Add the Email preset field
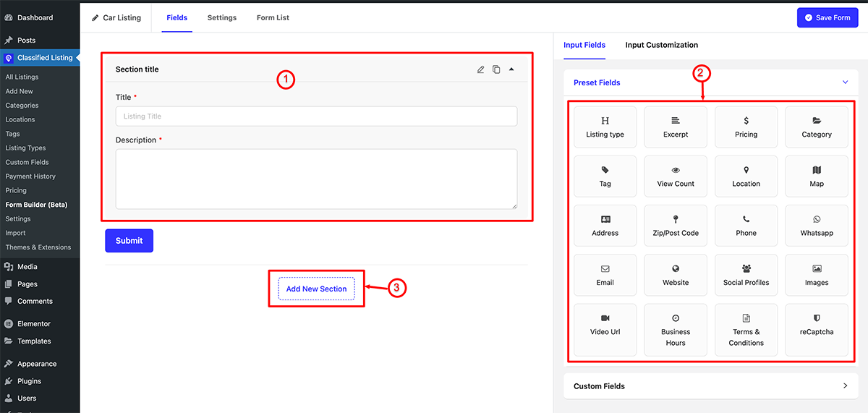The image size is (868, 413). (x=605, y=275)
